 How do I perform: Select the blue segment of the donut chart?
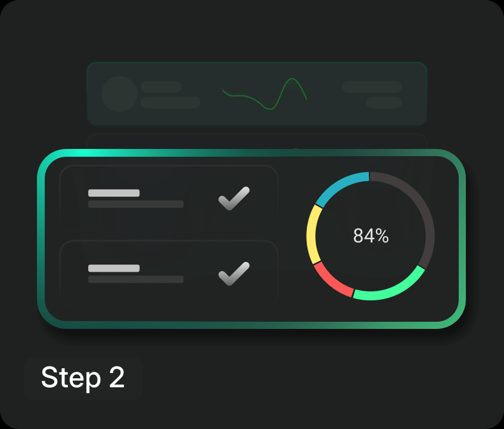click(x=341, y=188)
